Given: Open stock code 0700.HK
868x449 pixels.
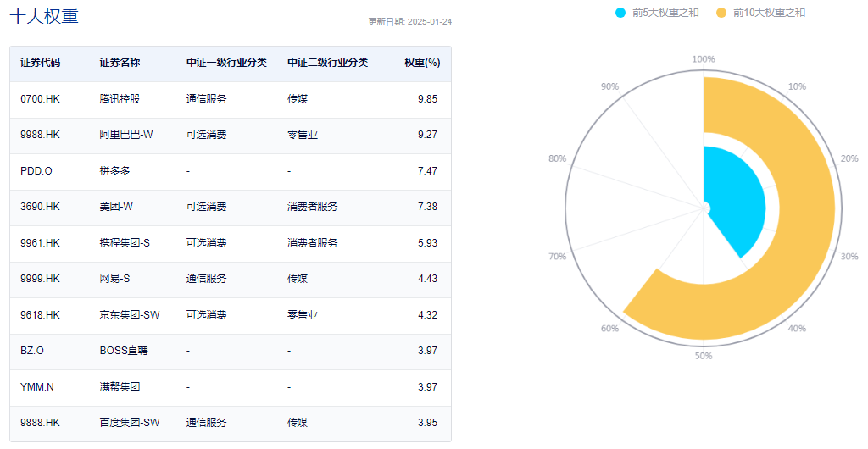Looking at the screenshot, I should [41, 99].
